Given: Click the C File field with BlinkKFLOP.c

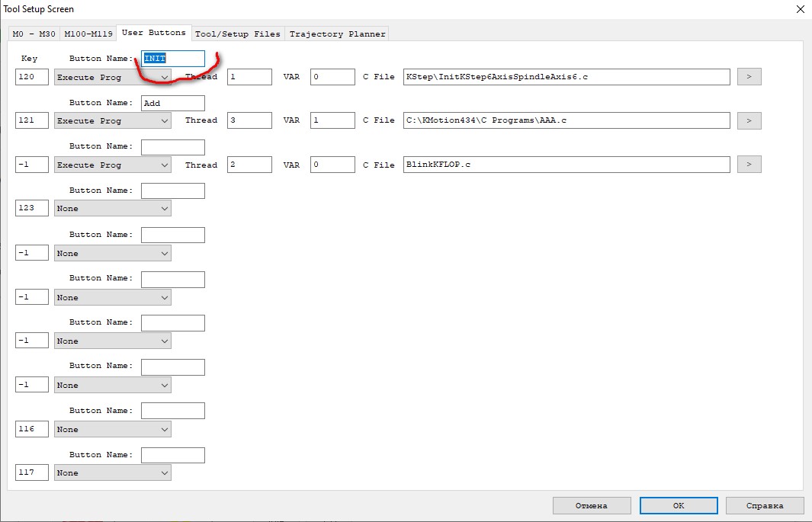Looking at the screenshot, I should tap(566, 165).
